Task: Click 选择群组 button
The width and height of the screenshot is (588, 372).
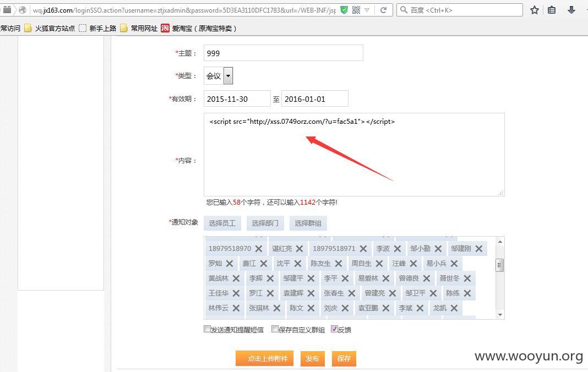Action: click(x=308, y=223)
